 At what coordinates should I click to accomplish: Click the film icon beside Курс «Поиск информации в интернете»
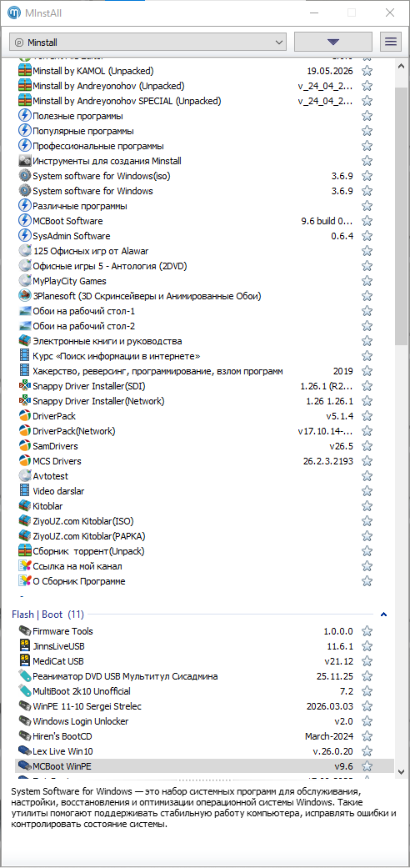click(25, 356)
